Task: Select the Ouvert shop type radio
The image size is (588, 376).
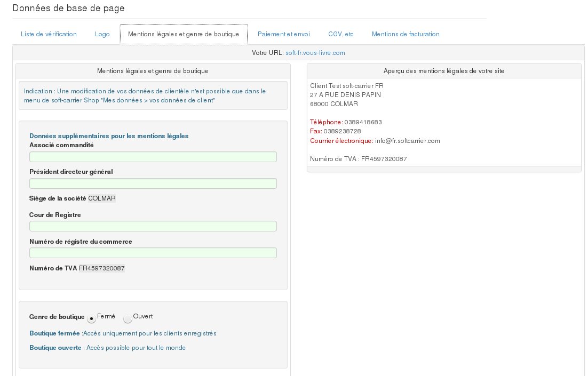Action: click(x=128, y=318)
